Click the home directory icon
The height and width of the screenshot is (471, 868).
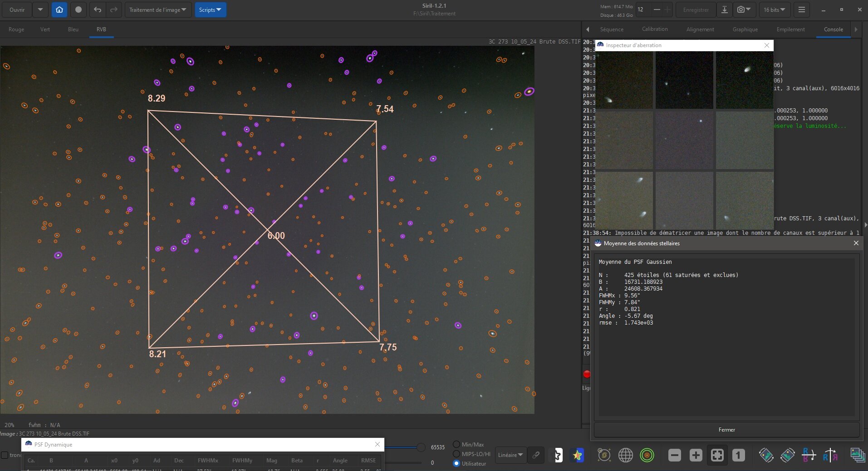59,10
